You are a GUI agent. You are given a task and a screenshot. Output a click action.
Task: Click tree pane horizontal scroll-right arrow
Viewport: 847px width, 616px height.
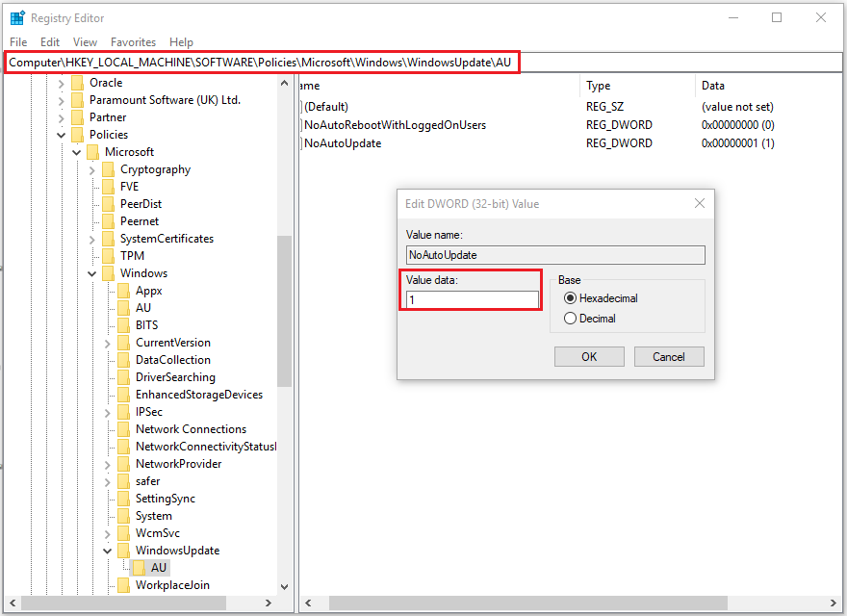click(x=268, y=603)
